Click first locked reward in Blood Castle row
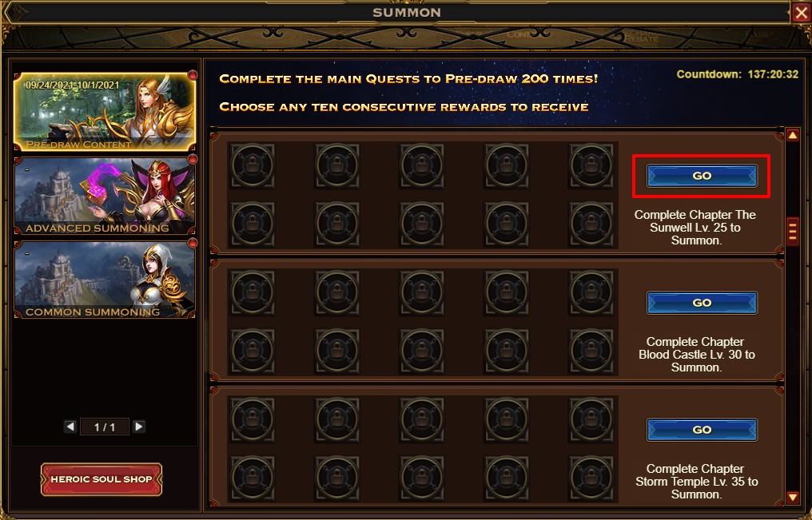 [x=253, y=292]
